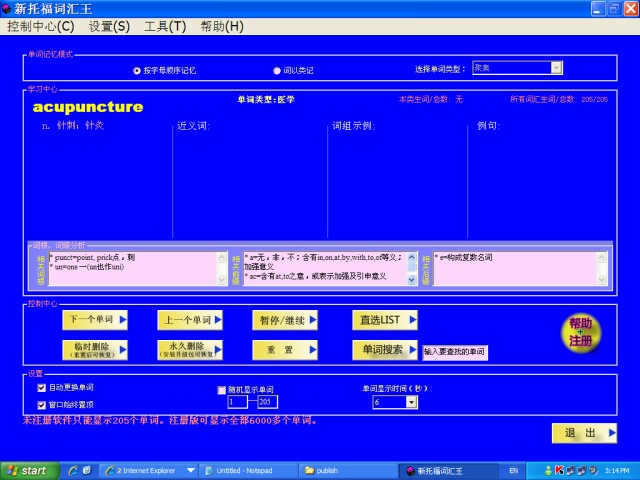The image size is (640, 480).
Task: Open 帮助(H) menu
Action: click(222, 27)
